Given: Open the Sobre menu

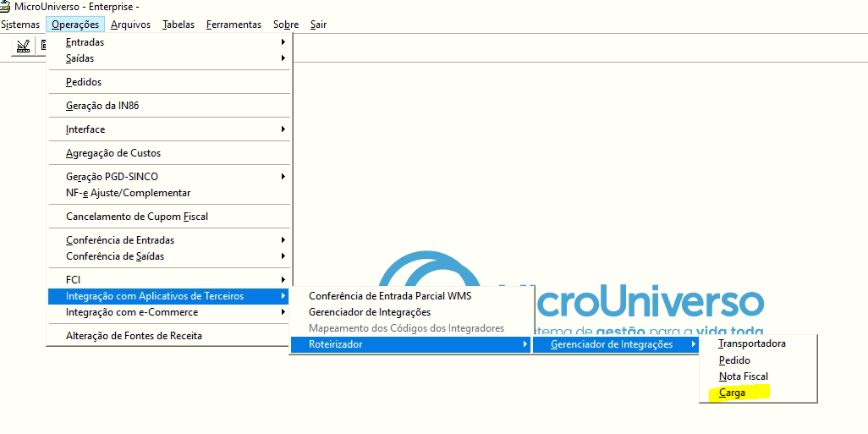Looking at the screenshot, I should [286, 25].
